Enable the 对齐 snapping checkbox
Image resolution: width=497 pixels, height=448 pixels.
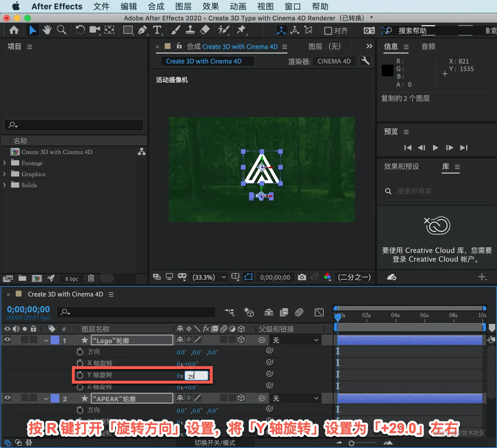coord(328,31)
